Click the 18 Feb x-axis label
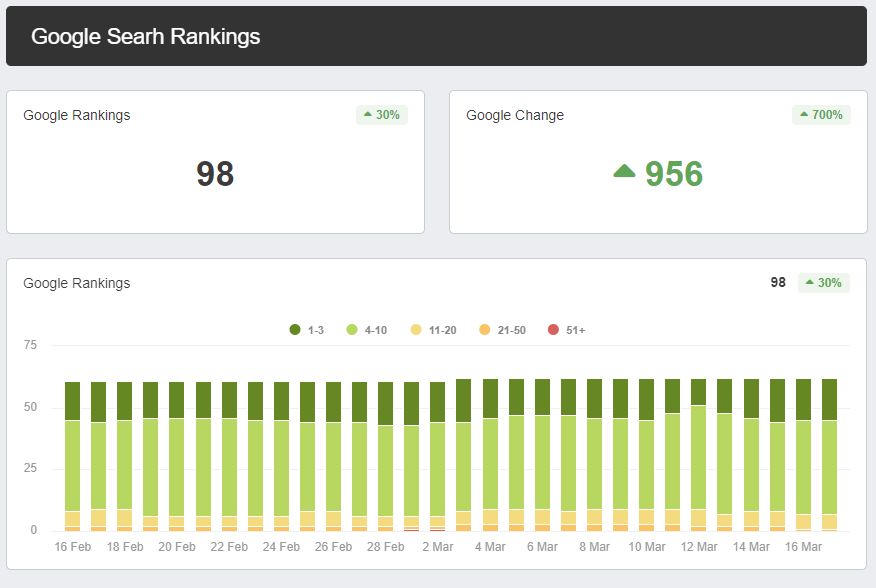Screen dimensions: 876x588 [125, 547]
